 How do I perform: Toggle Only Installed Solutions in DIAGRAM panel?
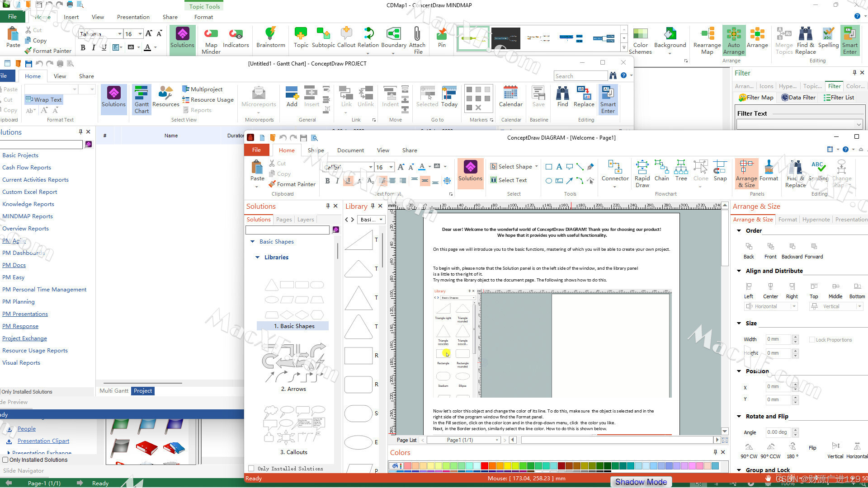click(x=251, y=469)
